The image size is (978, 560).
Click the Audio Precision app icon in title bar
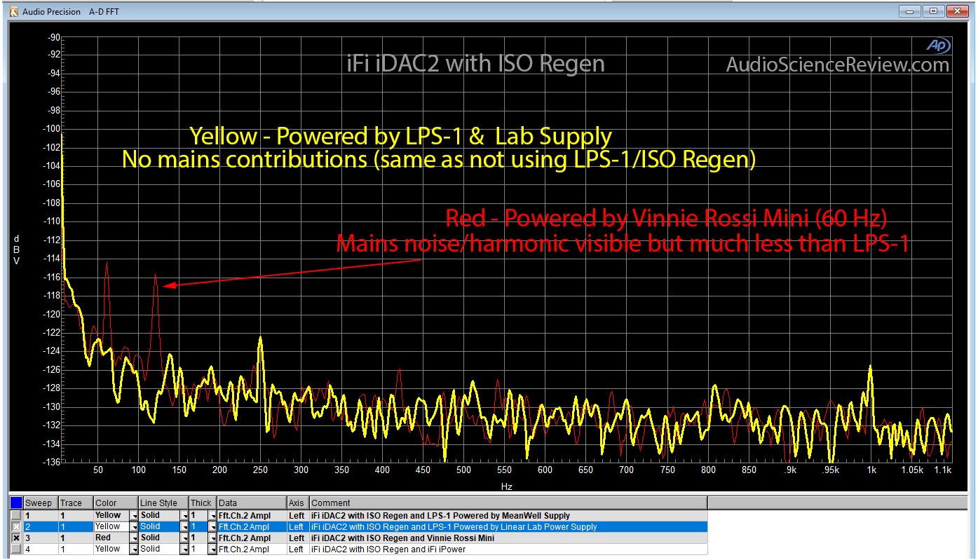(x=13, y=11)
